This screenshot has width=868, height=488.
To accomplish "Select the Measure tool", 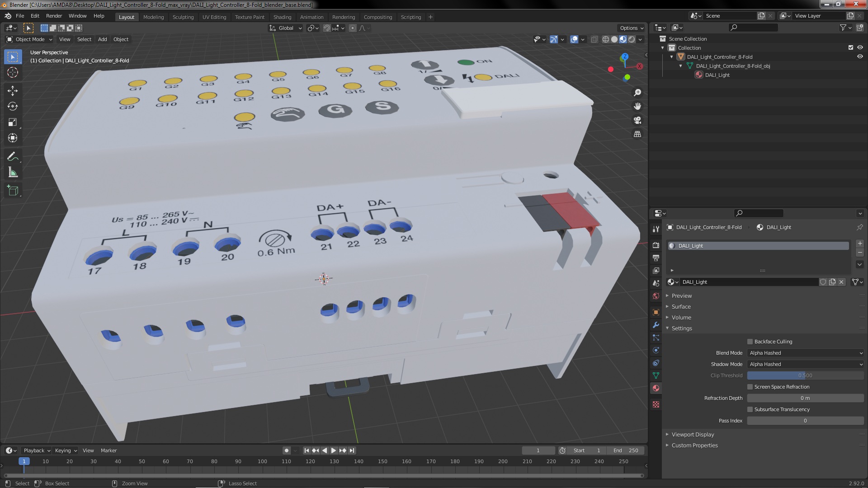I will point(13,173).
